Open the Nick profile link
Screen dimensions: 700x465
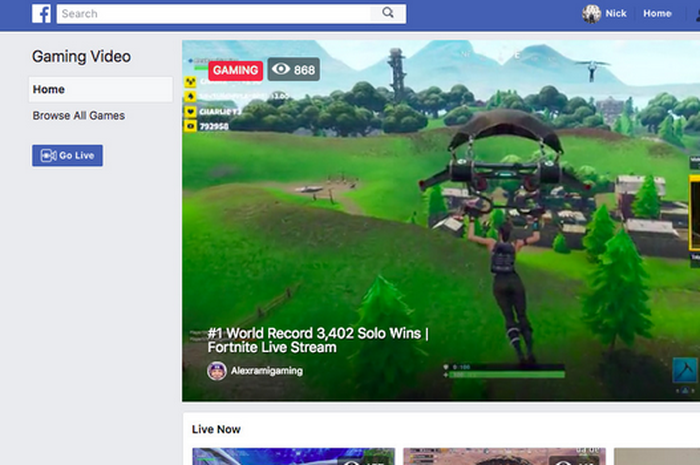[x=616, y=14]
